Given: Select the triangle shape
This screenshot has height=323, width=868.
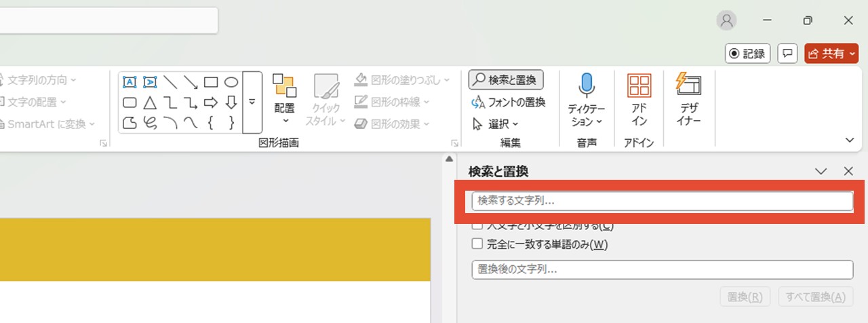Looking at the screenshot, I should [x=150, y=102].
